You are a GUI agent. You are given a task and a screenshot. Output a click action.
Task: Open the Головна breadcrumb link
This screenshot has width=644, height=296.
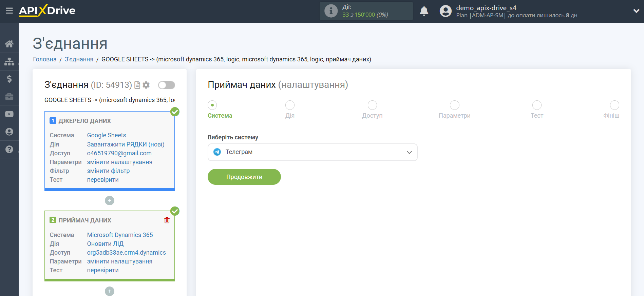45,59
